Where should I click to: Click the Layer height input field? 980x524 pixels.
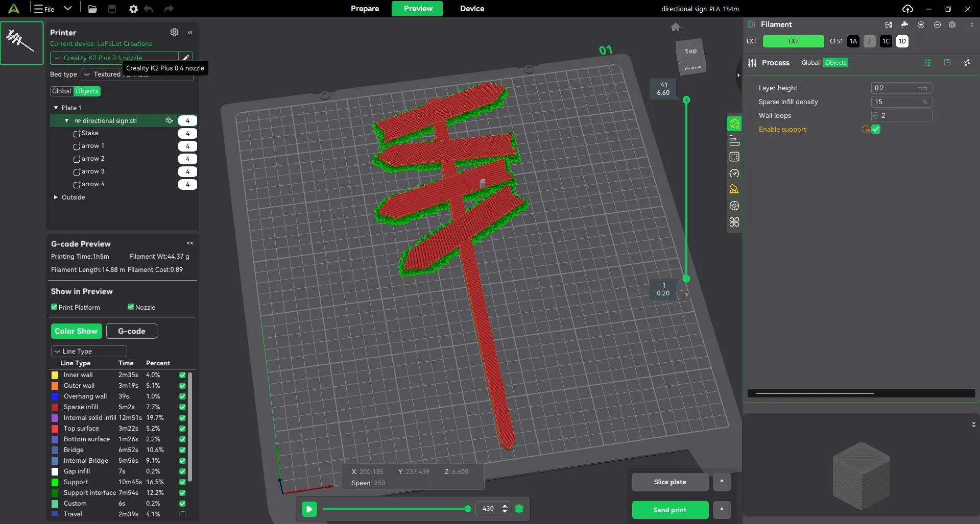point(901,88)
